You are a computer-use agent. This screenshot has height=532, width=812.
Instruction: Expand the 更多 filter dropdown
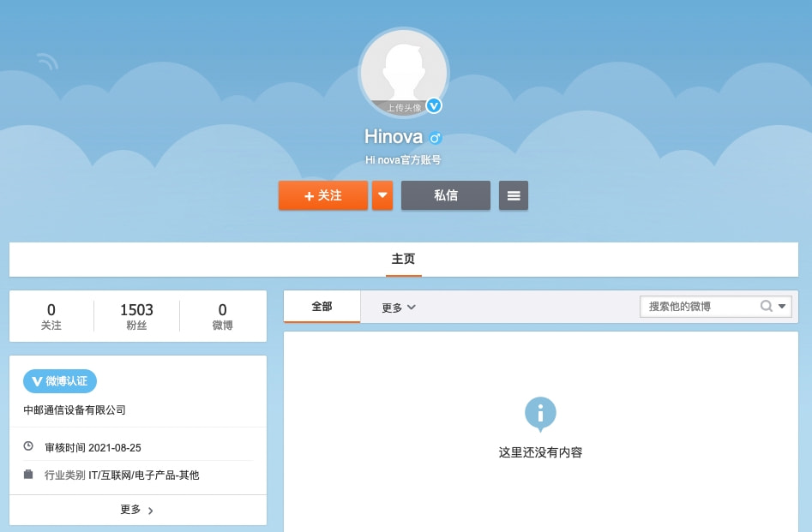398,308
